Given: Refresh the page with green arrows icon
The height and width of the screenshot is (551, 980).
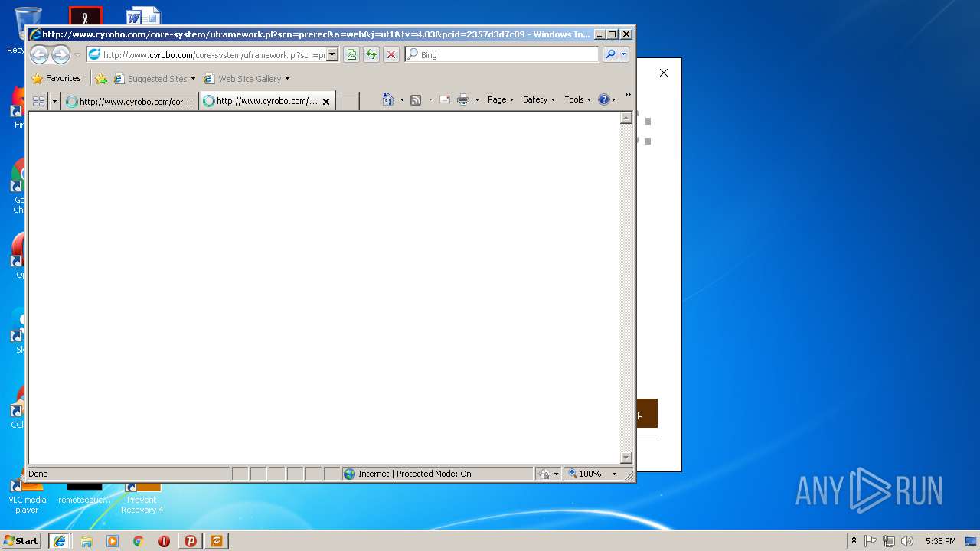Looking at the screenshot, I should (x=371, y=54).
